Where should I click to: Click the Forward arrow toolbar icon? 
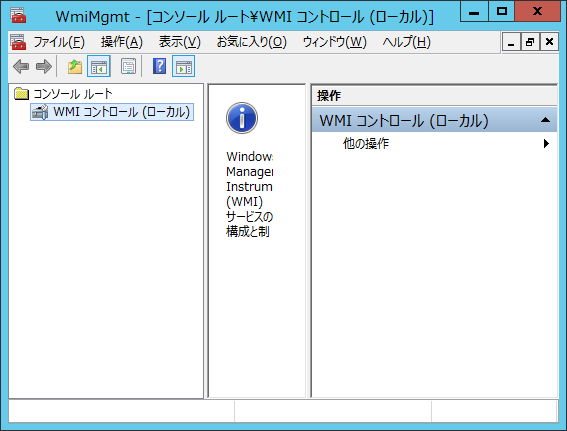click(x=44, y=67)
